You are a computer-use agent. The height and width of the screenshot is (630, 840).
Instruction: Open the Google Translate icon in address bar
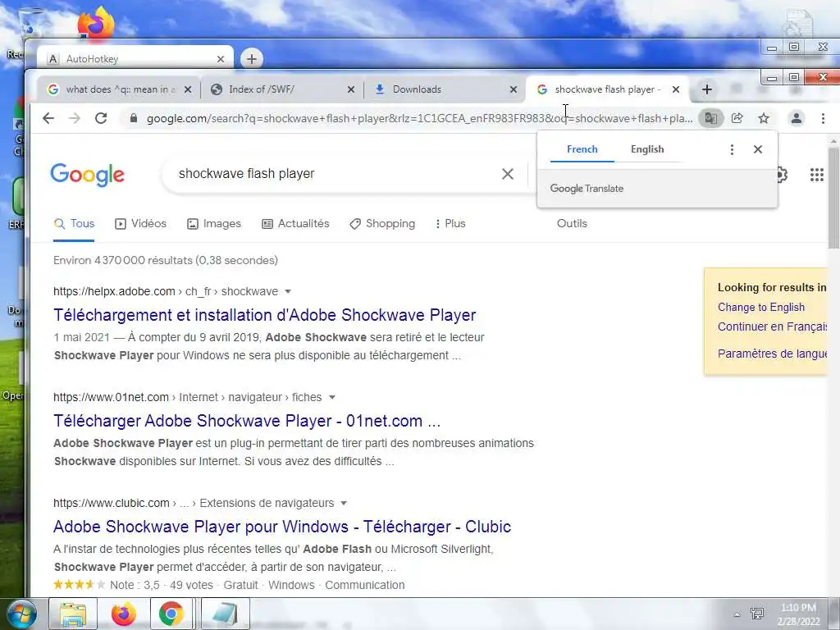tap(711, 118)
